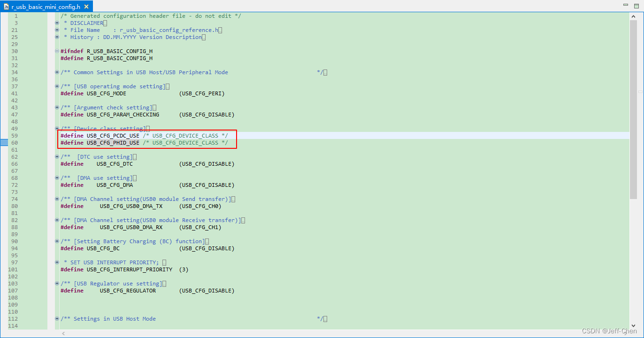
Task: Click the highlighted USB_CFG_PHID_USE macro
Action: point(113,143)
